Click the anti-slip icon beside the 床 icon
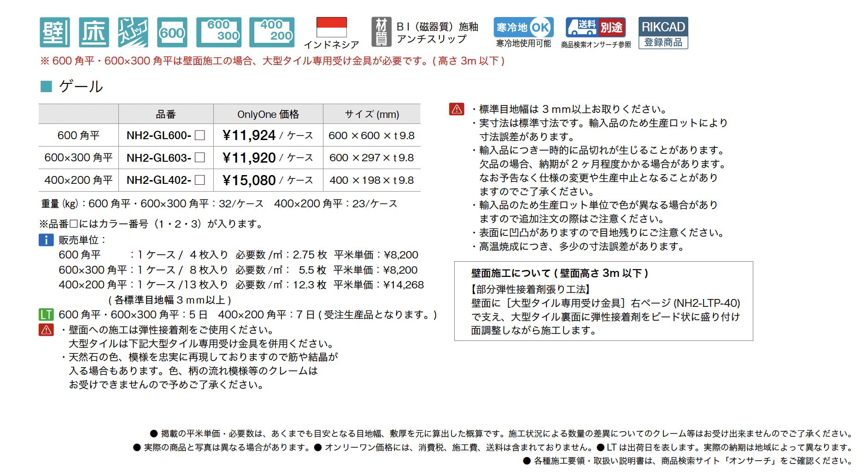This screenshot has height=475, width=868. [133, 32]
